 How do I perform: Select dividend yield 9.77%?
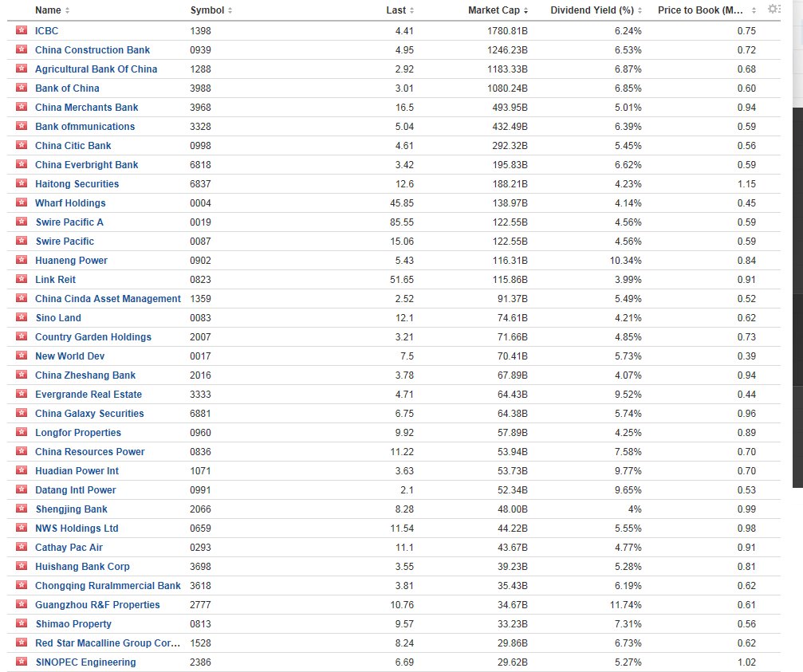click(628, 470)
